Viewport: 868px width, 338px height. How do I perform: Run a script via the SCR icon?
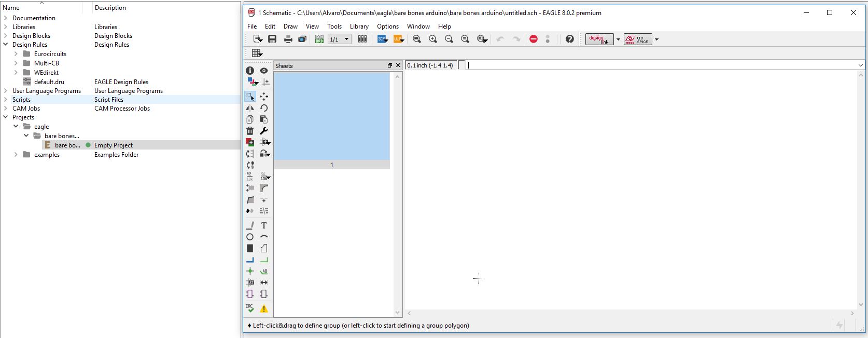click(382, 39)
